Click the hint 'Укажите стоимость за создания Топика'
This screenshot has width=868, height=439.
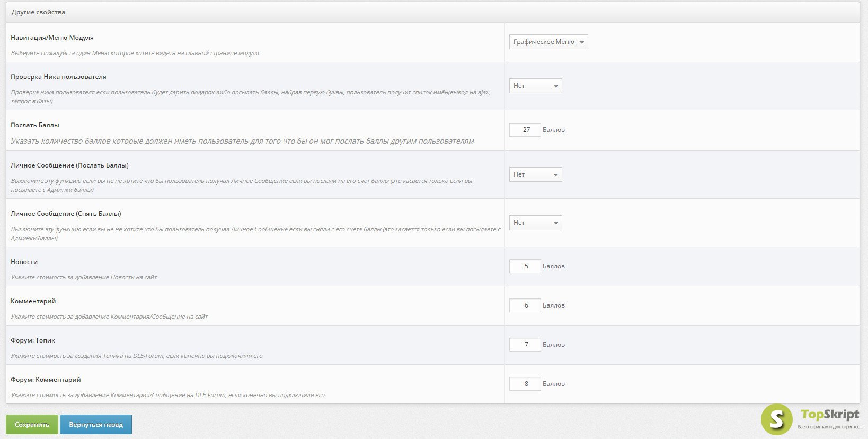point(137,356)
